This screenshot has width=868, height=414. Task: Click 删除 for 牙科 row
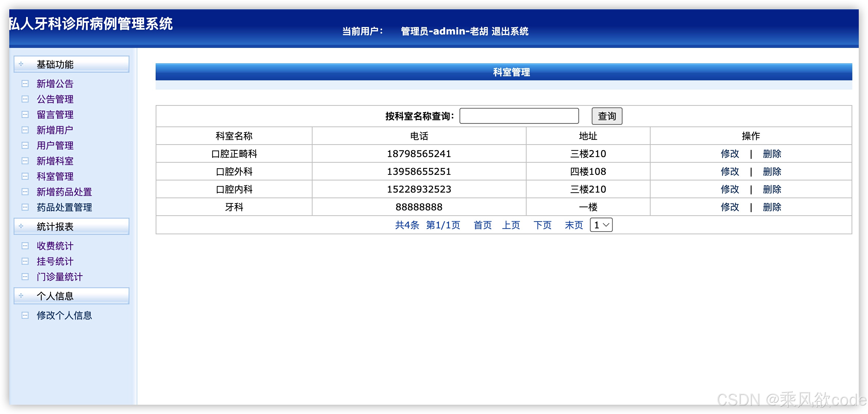tap(772, 207)
